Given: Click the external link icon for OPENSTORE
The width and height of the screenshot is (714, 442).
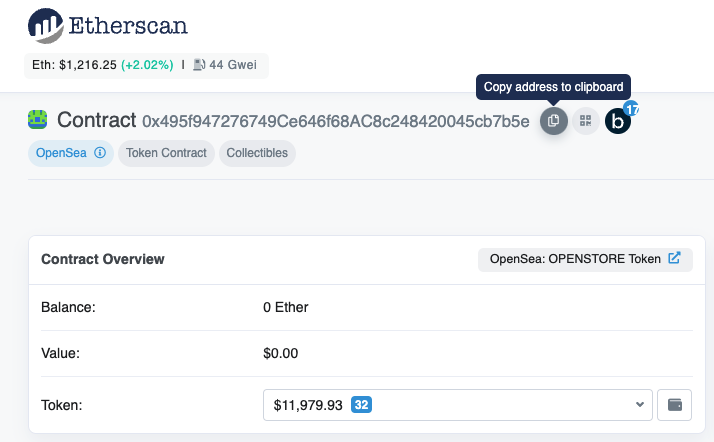Looking at the screenshot, I should click(674, 259).
